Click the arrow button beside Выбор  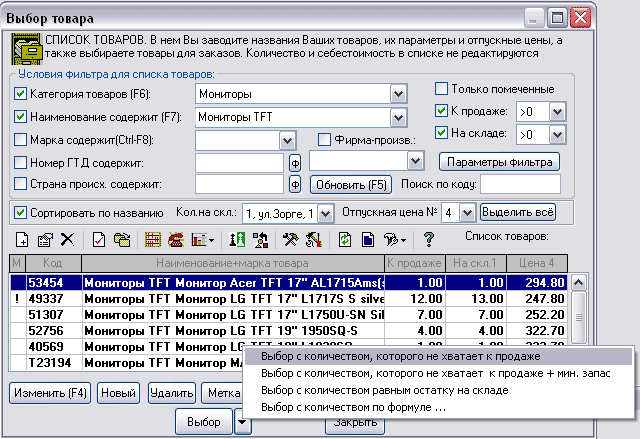pos(242,422)
